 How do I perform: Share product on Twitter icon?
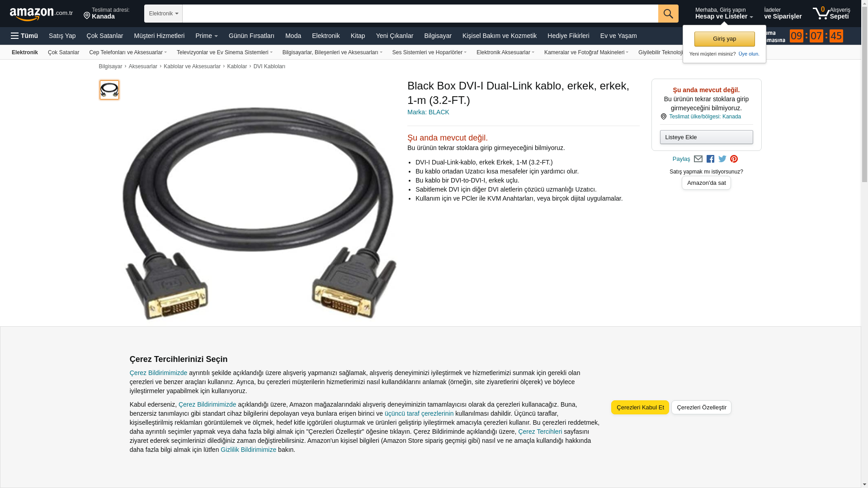[722, 159]
